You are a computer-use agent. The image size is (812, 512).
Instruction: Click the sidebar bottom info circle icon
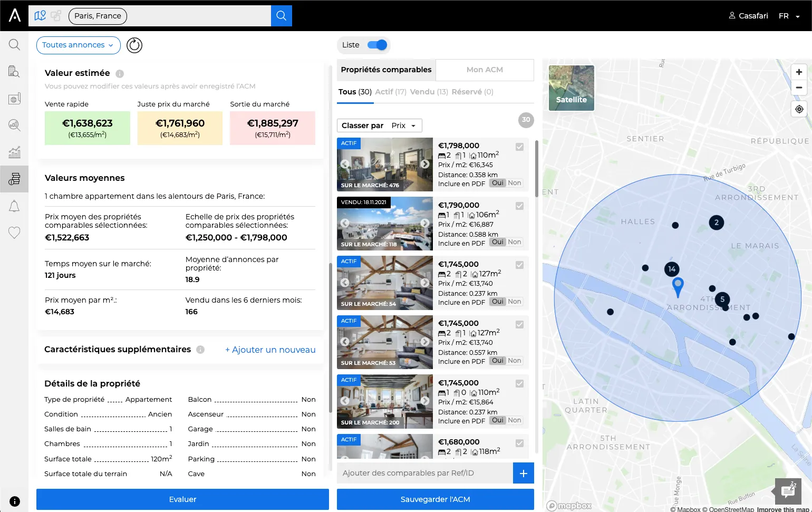coord(15,501)
